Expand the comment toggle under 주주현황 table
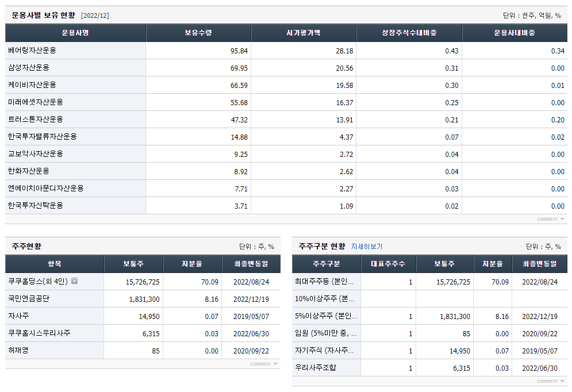The height and width of the screenshot is (392, 572). 264,364
